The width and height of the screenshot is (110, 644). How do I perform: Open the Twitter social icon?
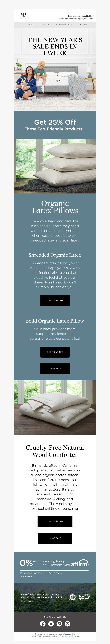(51, 624)
